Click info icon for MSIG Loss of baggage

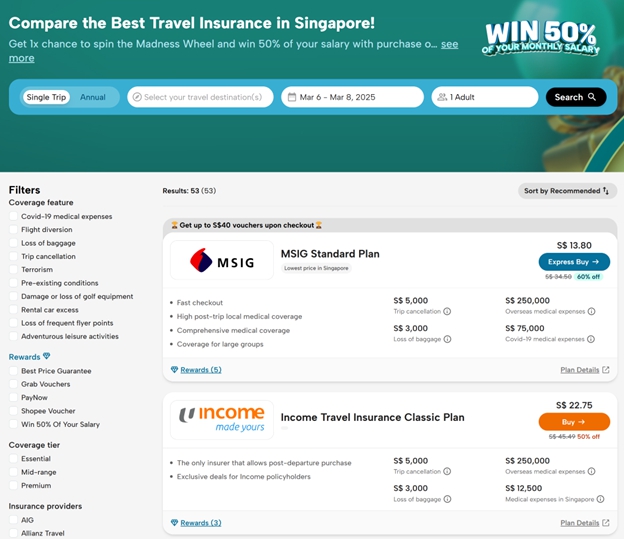[447, 339]
